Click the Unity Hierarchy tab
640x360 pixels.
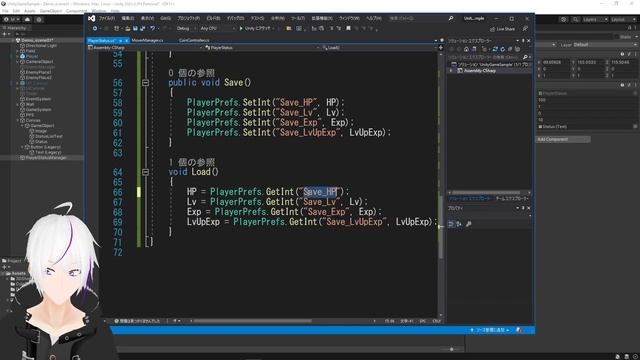pyautogui.click(x=15, y=28)
